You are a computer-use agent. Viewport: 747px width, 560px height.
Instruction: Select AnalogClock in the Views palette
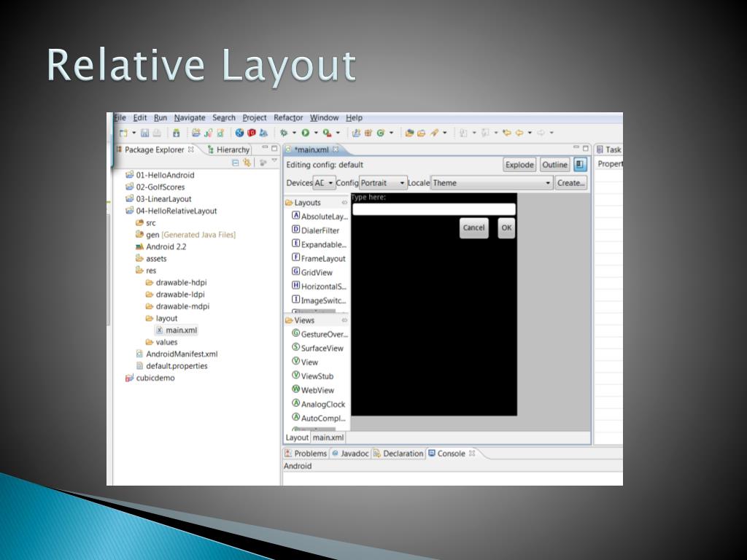[x=323, y=404]
